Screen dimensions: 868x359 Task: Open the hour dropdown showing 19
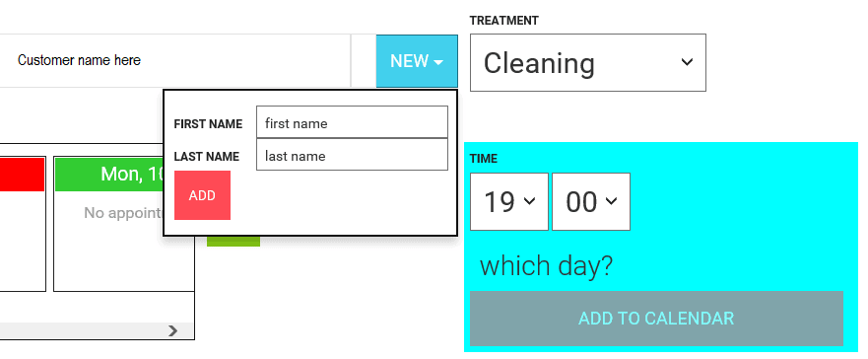(x=509, y=201)
